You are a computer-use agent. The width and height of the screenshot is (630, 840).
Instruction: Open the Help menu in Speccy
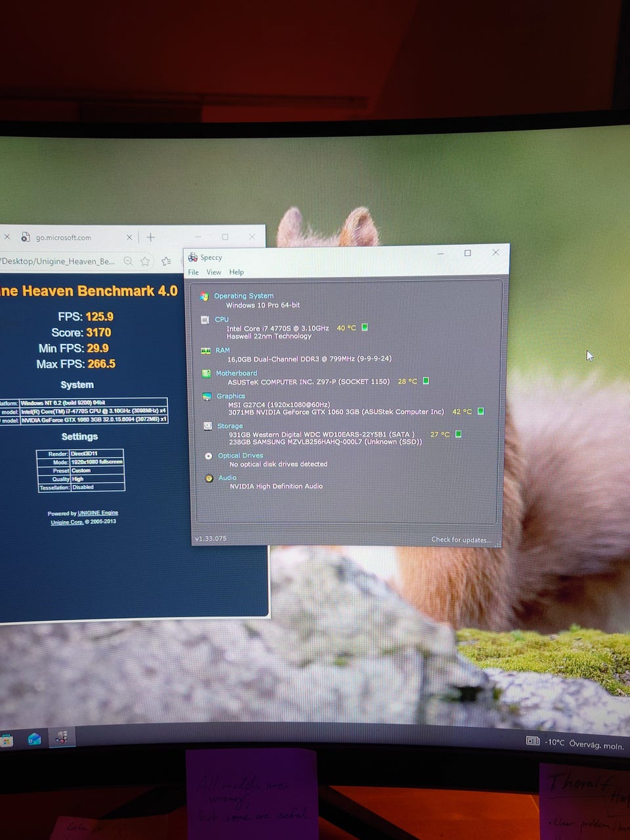(x=236, y=272)
